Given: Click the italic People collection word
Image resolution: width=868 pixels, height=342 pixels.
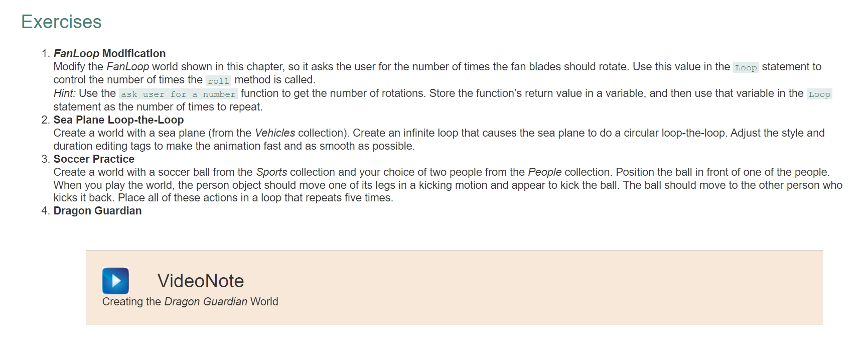Looking at the screenshot, I should pos(544,172).
